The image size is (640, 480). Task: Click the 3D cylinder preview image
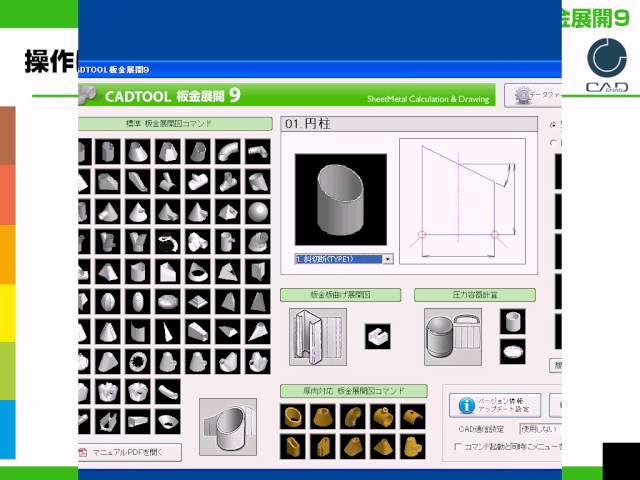click(341, 200)
